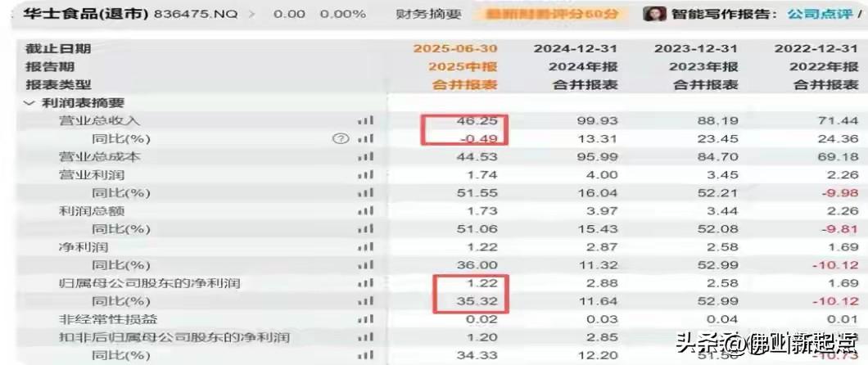Click growth value 34.33 in last row

click(478, 355)
